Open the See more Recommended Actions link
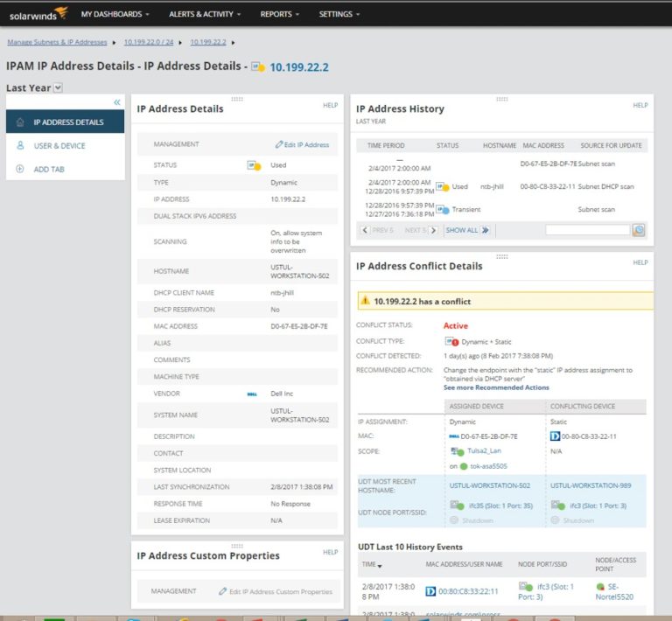Image resolution: width=672 pixels, height=621 pixels. pyautogui.click(x=496, y=387)
